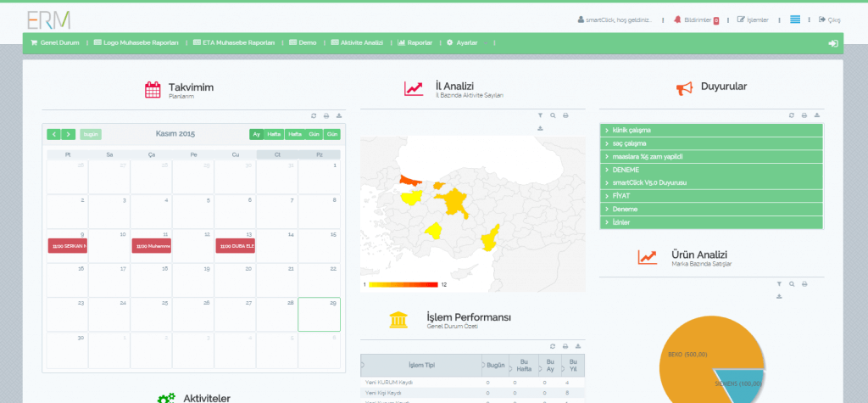Click the 'Yeni KURUM Kaydı' table row
This screenshot has width=868, height=403.
tap(473, 382)
